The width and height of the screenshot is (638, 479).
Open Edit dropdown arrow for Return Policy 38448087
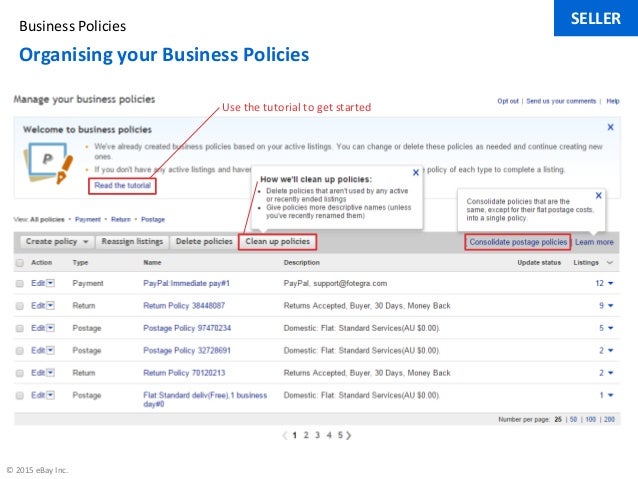click(x=50, y=305)
